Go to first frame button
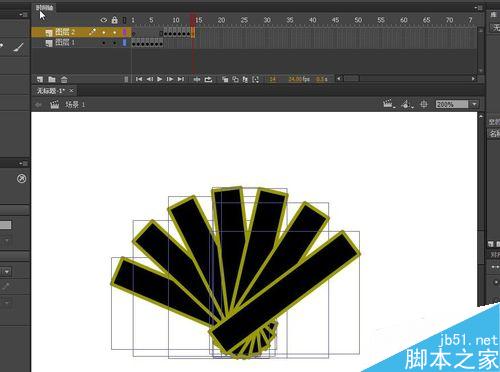 (139, 79)
